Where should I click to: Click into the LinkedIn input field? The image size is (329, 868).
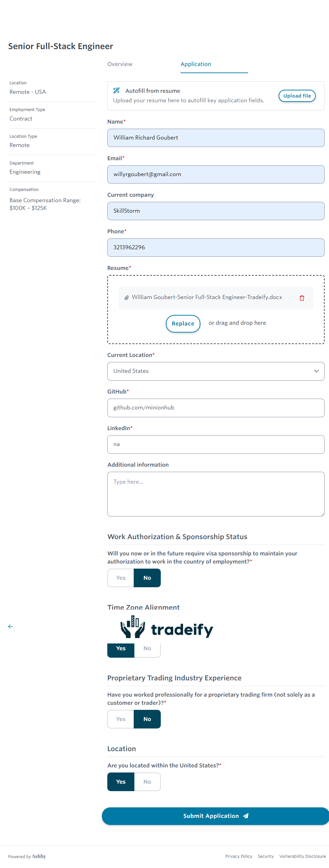216,444
